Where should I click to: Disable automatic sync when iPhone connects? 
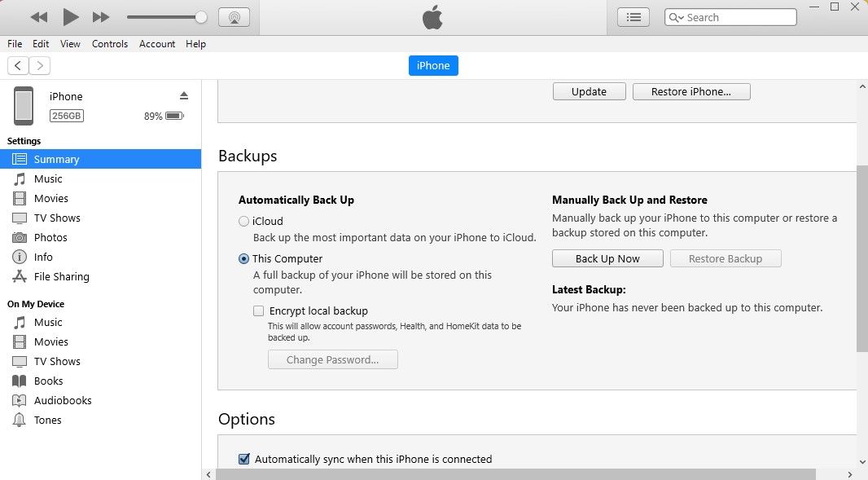coord(243,459)
